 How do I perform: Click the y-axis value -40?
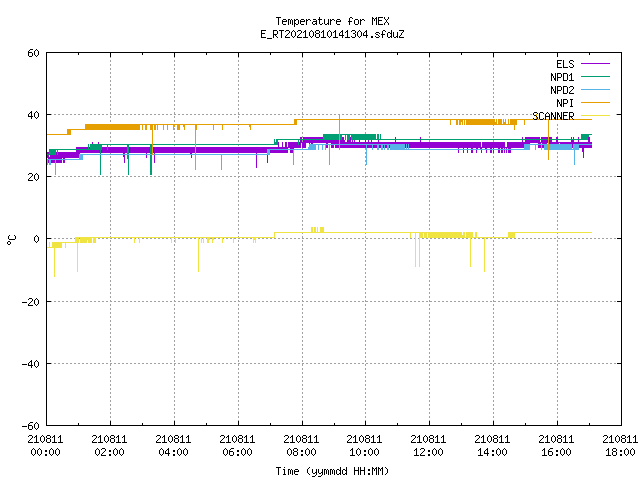pos(31,364)
